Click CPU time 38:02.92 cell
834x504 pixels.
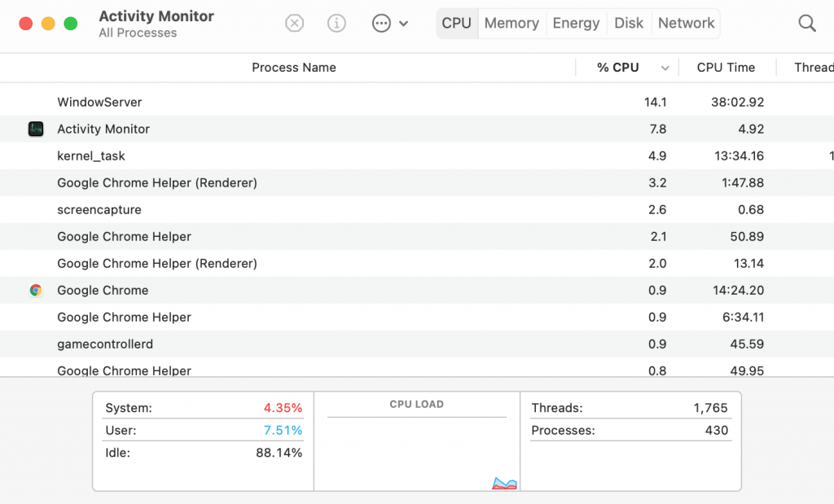737,102
